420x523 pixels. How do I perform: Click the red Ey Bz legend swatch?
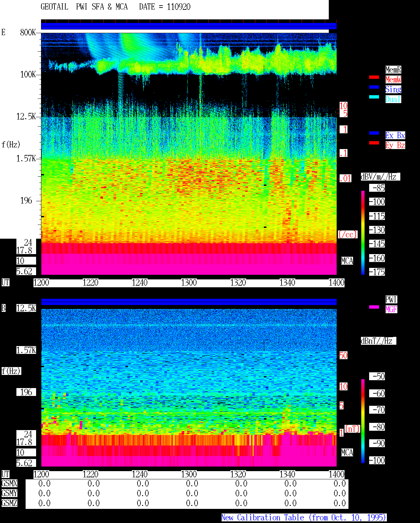coord(374,143)
